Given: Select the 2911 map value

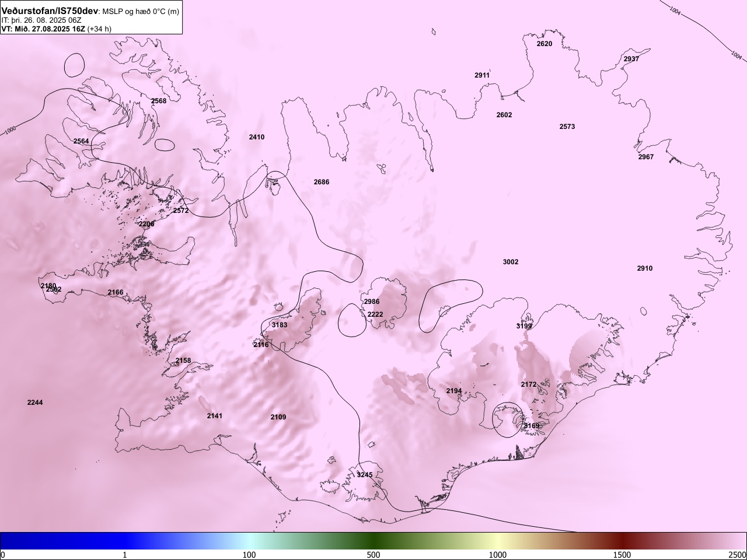Looking at the screenshot, I should coord(482,75).
